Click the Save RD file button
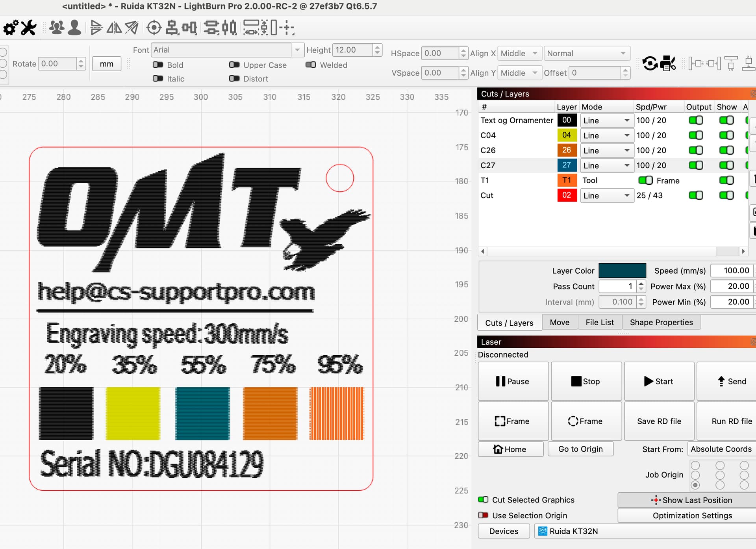This screenshot has width=756, height=549. coord(659,421)
